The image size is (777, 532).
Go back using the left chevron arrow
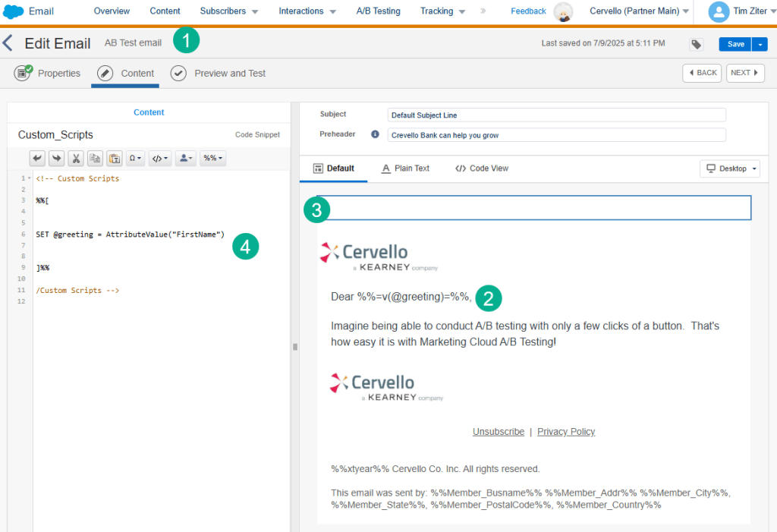point(8,43)
